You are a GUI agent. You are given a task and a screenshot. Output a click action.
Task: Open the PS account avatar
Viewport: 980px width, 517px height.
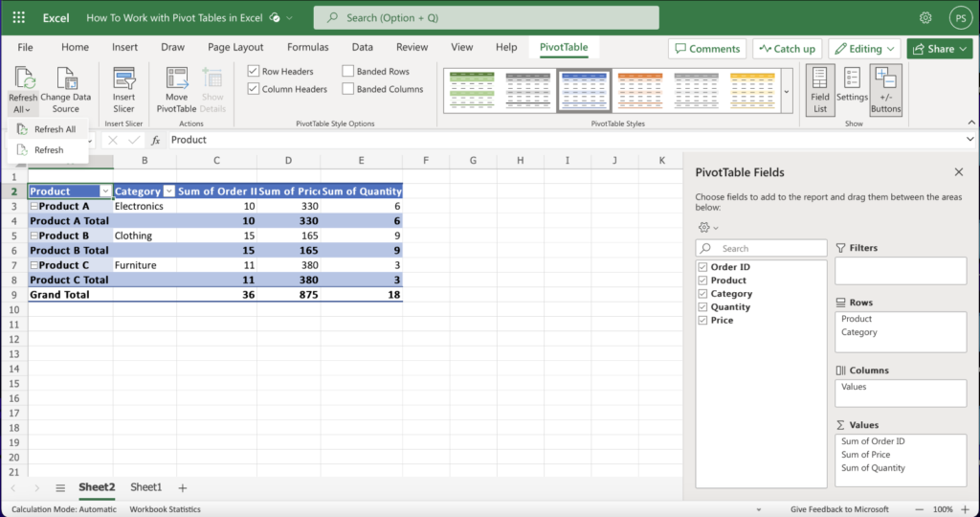pyautogui.click(x=960, y=17)
